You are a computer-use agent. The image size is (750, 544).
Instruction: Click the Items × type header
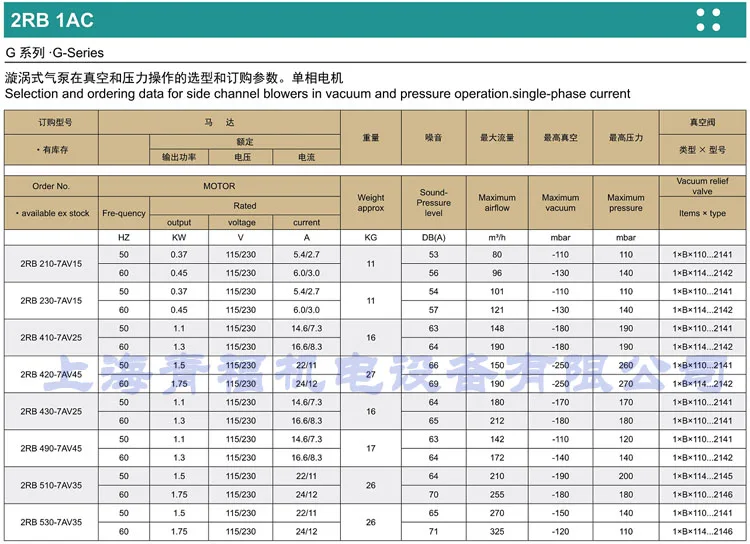pyautogui.click(x=702, y=213)
